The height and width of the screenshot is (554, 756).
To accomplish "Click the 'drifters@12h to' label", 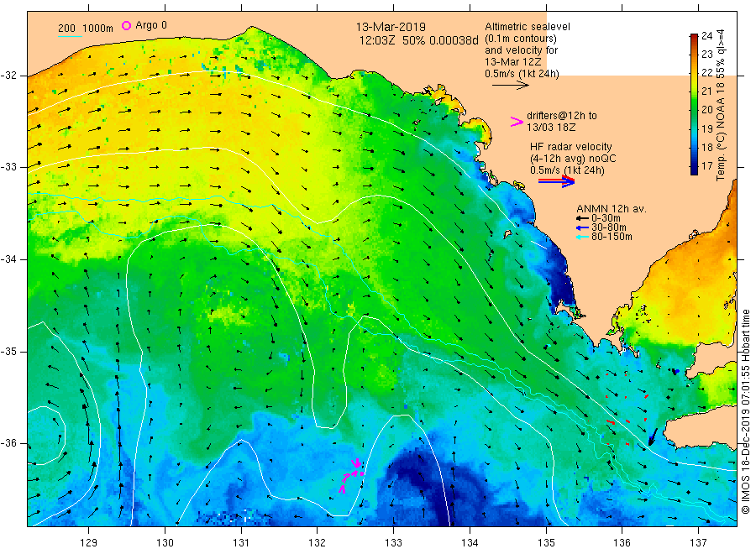I will [x=562, y=116].
